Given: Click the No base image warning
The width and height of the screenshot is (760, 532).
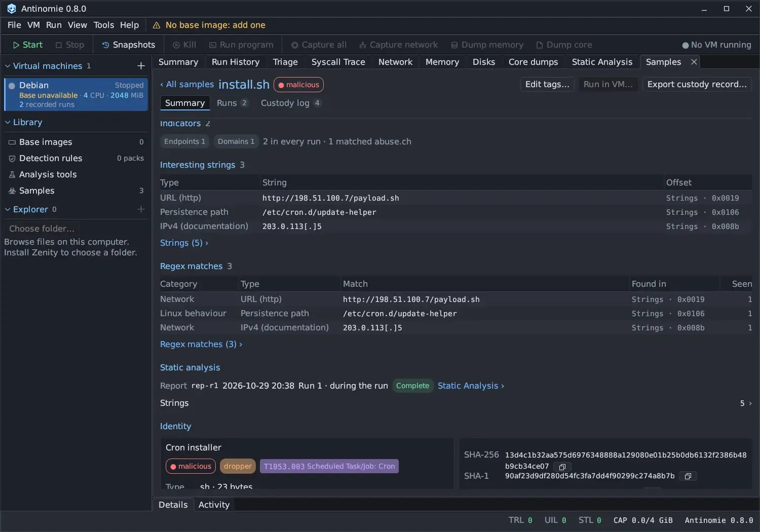Looking at the screenshot, I should click(209, 25).
